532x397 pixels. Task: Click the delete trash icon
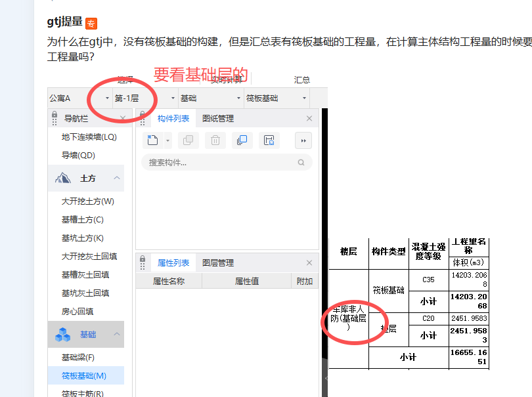point(215,140)
